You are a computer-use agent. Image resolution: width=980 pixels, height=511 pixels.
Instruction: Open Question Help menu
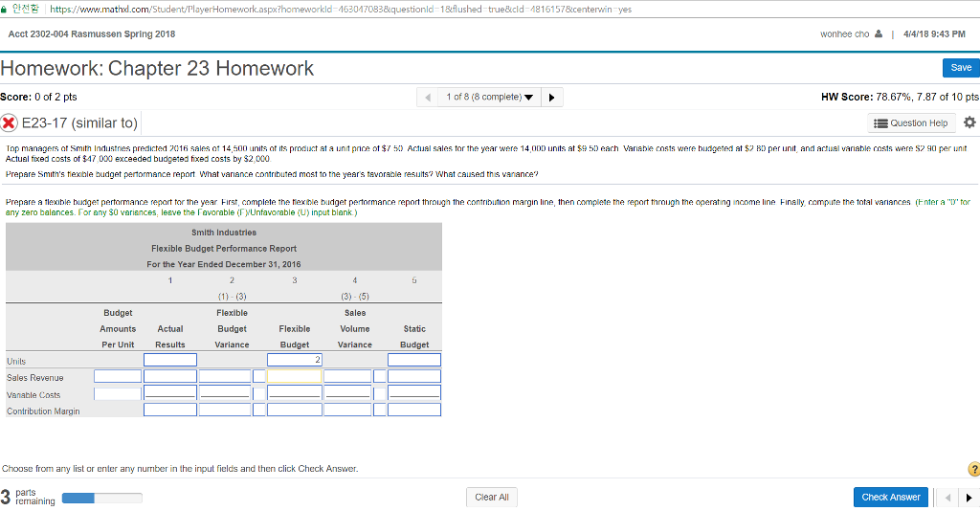pyautogui.click(x=911, y=123)
